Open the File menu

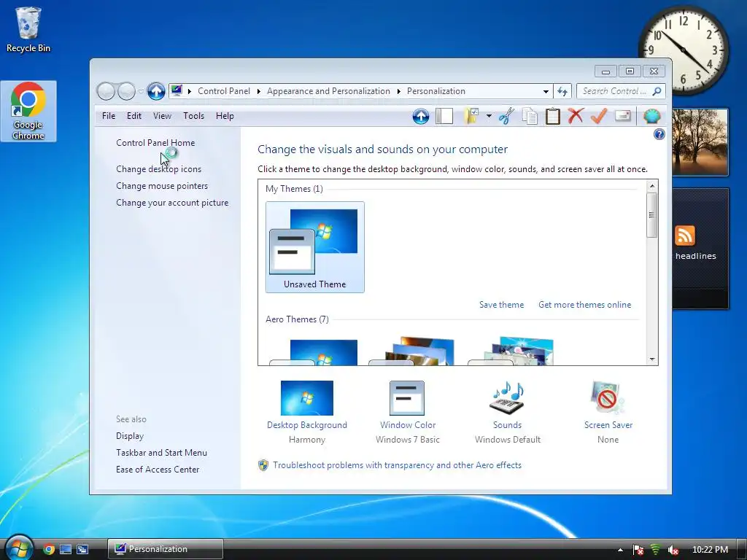tap(109, 116)
